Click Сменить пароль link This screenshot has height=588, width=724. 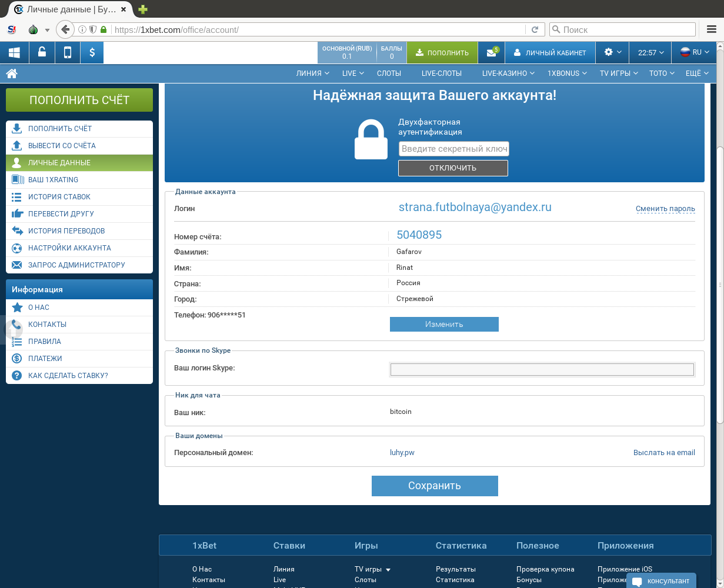tap(665, 209)
